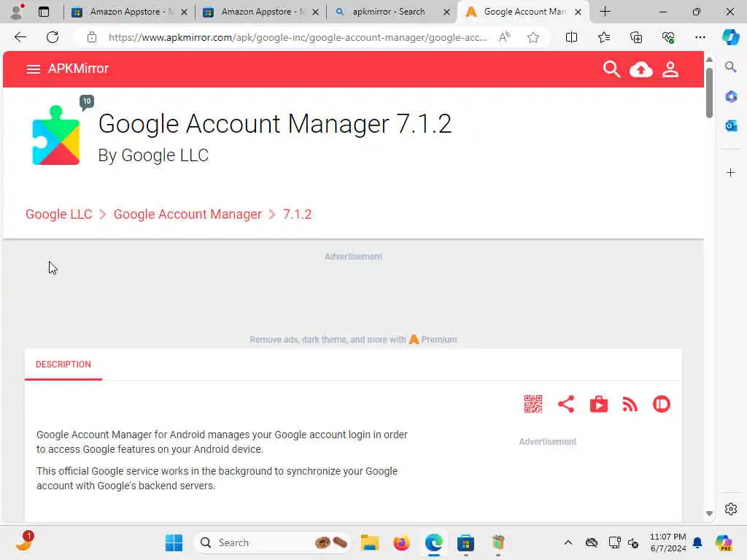
Task: Click the Premium link
Action: (x=433, y=340)
